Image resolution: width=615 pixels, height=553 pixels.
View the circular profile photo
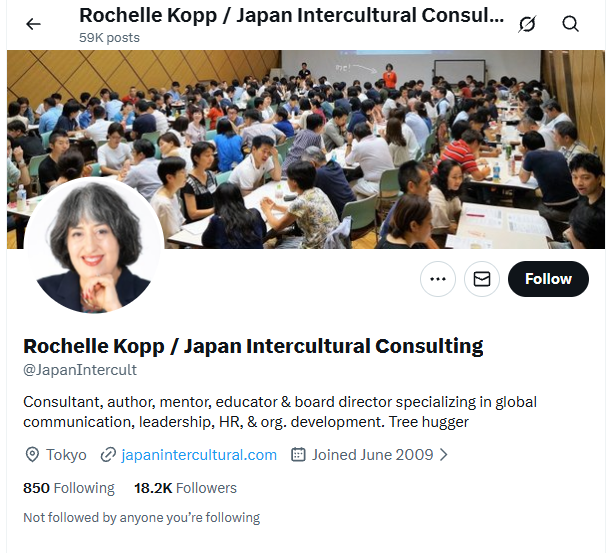click(x=94, y=246)
